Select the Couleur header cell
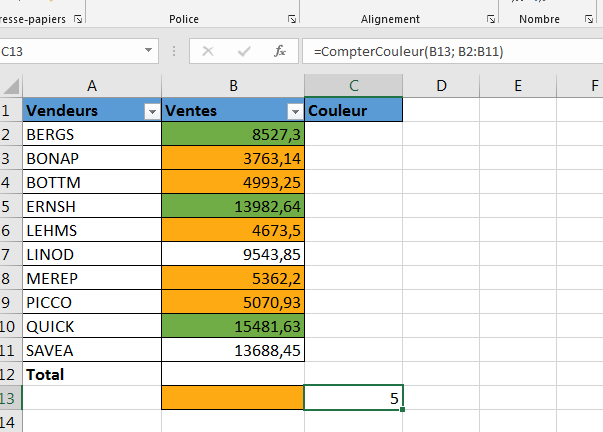The width and height of the screenshot is (603, 432). pos(354,111)
